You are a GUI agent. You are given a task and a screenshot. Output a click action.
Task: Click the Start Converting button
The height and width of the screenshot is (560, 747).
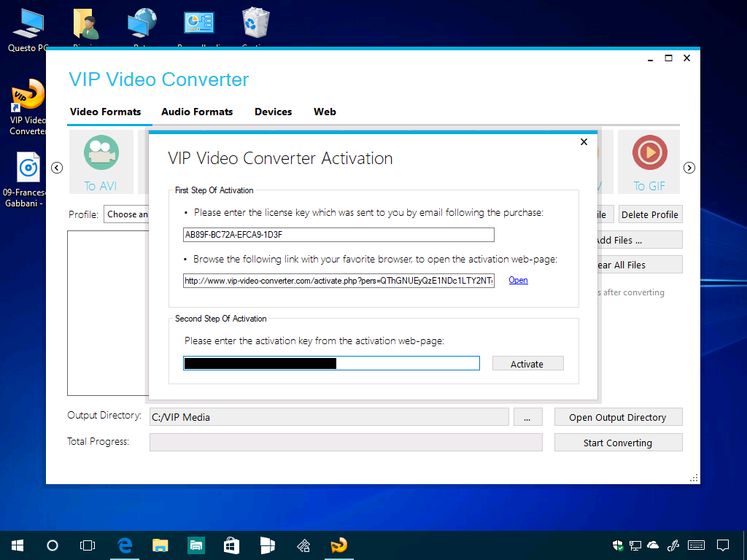(x=618, y=443)
